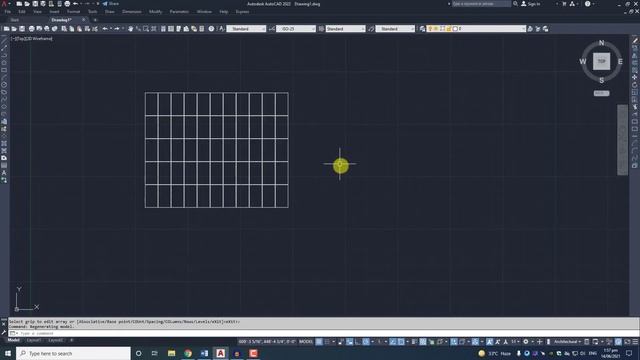Image resolution: width=640 pixels, height=360 pixels.
Task: Open the text style Standard dropdown
Action: [x=246, y=29]
